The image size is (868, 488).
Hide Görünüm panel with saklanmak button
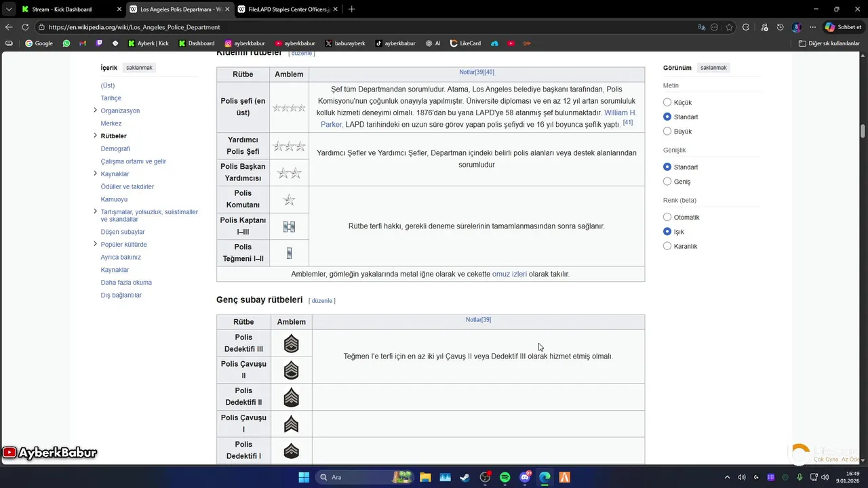click(x=713, y=68)
